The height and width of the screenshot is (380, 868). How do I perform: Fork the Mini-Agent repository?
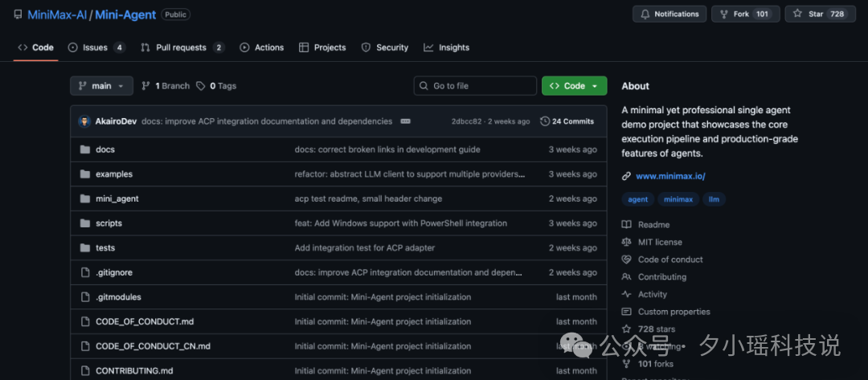[746, 14]
